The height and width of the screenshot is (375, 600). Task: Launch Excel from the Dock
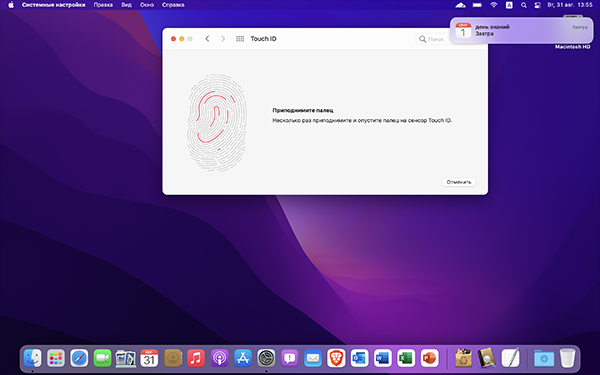[x=406, y=359]
